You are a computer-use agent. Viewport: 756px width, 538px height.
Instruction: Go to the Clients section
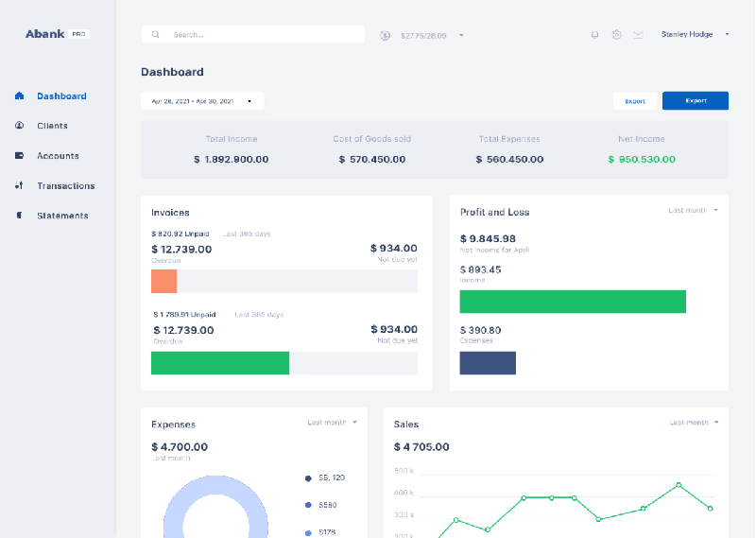(x=52, y=126)
